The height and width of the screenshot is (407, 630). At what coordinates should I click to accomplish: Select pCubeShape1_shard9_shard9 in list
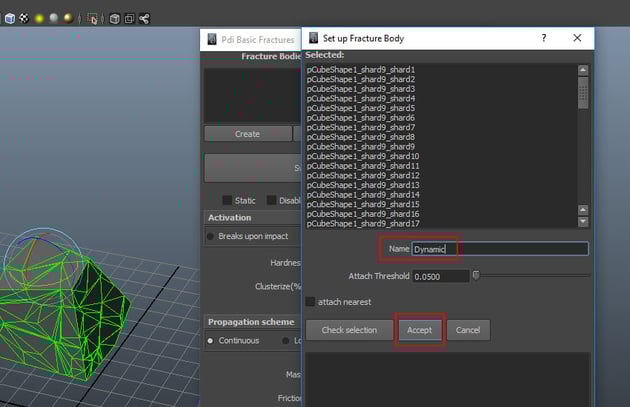[361, 147]
